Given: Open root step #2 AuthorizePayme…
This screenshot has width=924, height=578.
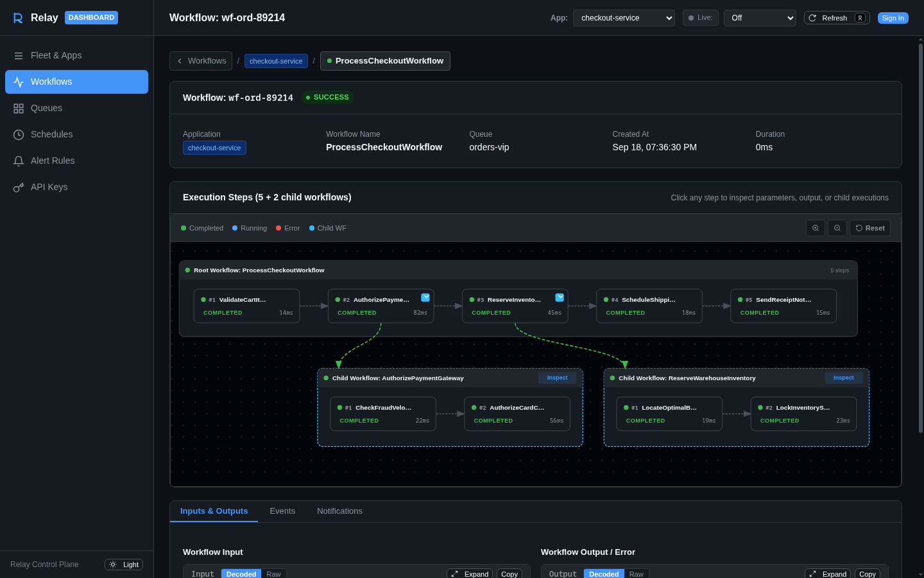Looking at the screenshot, I should click(x=381, y=306).
